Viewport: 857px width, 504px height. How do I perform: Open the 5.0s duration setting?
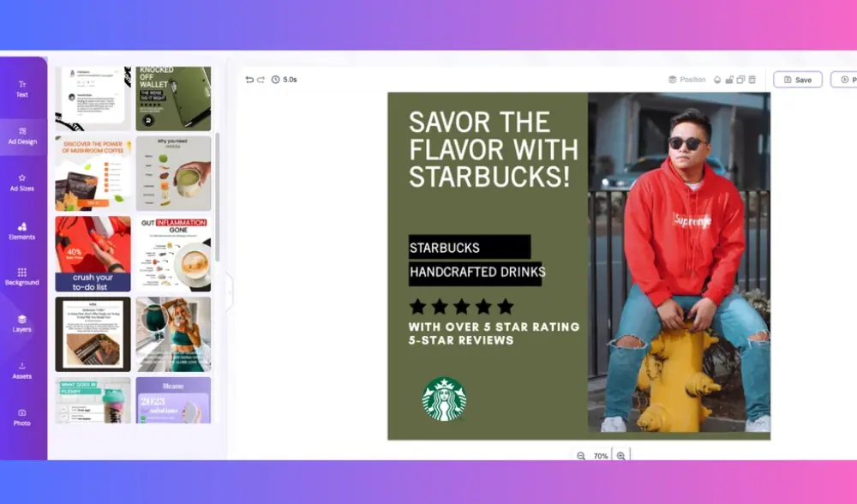tap(285, 80)
